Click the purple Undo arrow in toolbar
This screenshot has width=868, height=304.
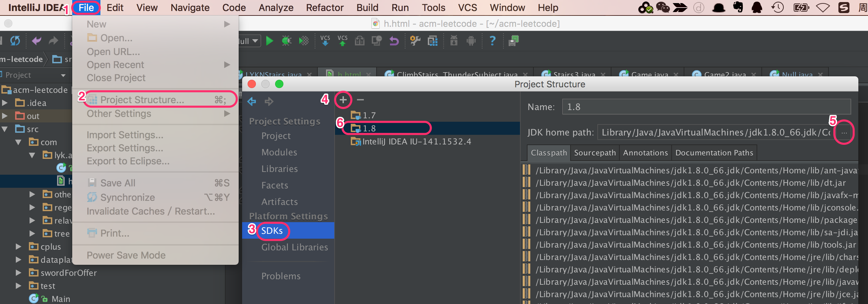(36, 41)
